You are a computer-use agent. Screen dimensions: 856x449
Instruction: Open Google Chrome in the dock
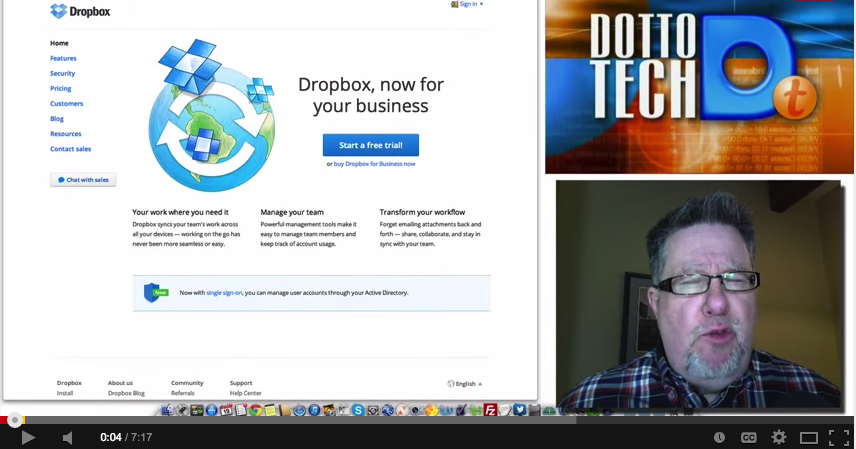pos(255,410)
